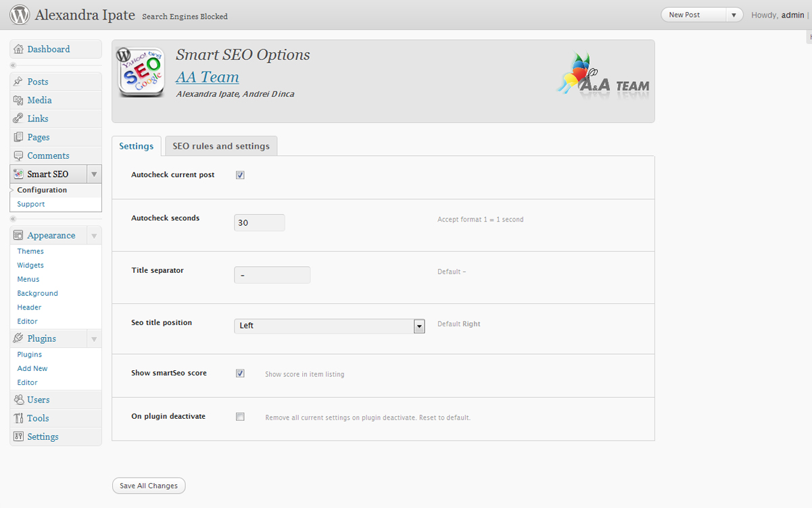Image resolution: width=812 pixels, height=508 pixels.
Task: Click the Appearance menu icon
Action: 18,236
